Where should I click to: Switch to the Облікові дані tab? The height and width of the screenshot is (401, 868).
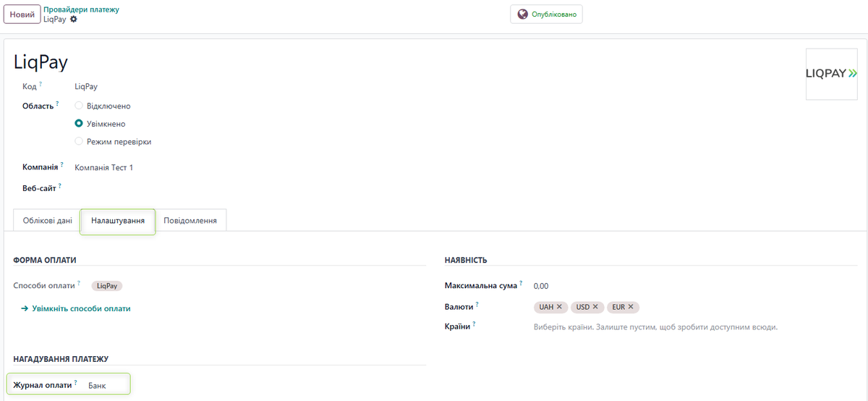coord(47,220)
